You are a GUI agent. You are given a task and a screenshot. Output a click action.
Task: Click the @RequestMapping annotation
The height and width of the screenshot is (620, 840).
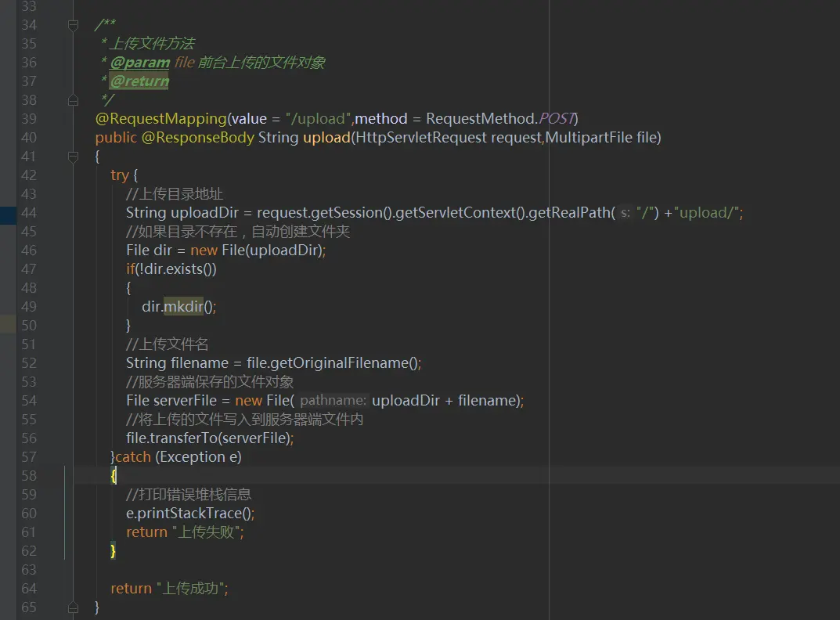[161, 119]
